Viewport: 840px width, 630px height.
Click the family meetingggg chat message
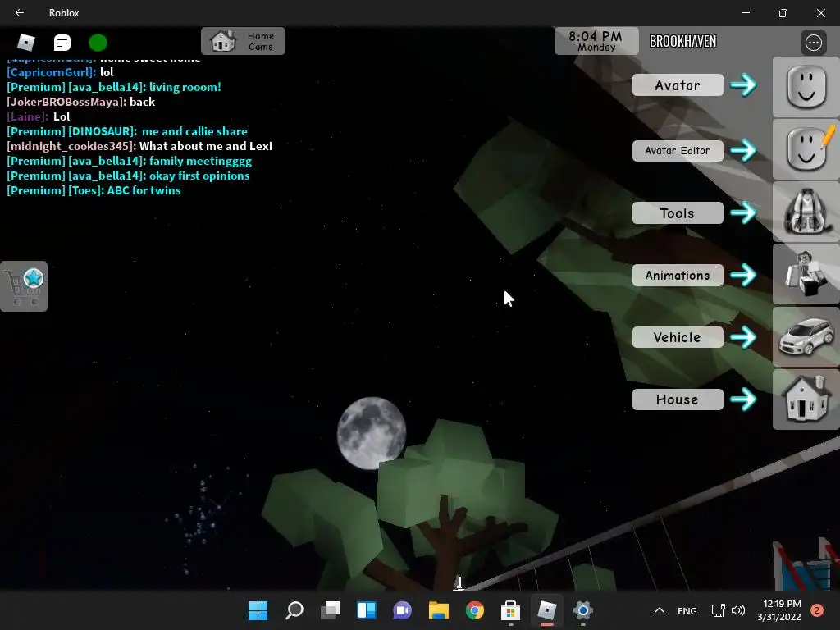tap(129, 161)
